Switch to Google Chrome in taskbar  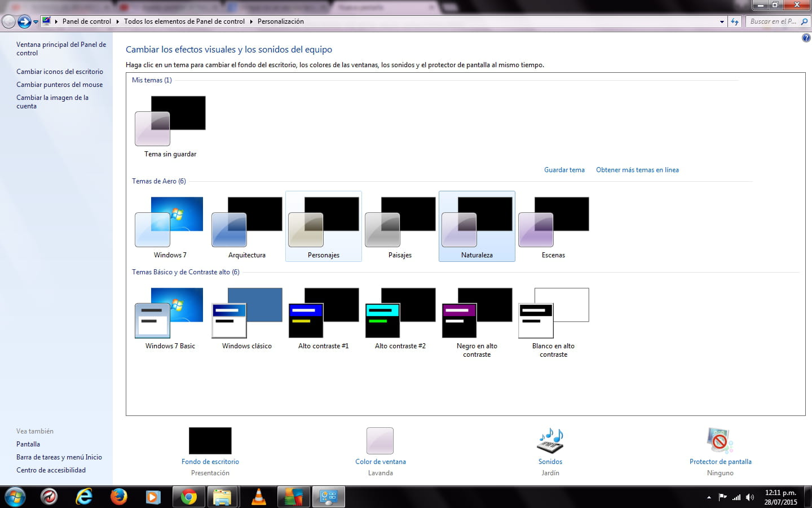[x=189, y=497]
